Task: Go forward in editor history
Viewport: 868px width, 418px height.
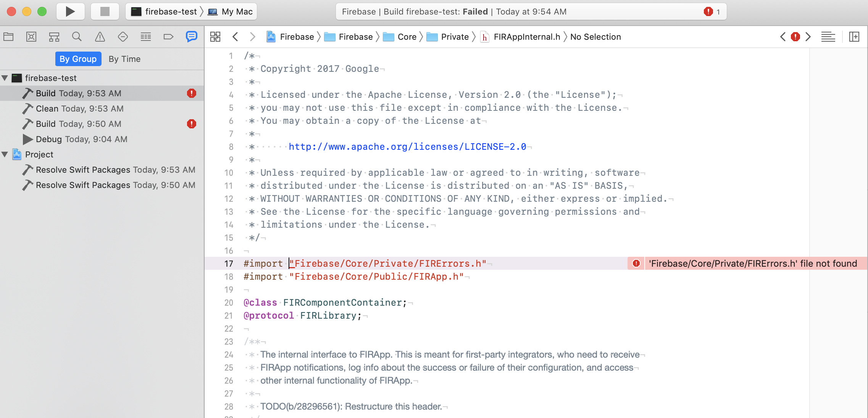Action: pyautogui.click(x=252, y=37)
